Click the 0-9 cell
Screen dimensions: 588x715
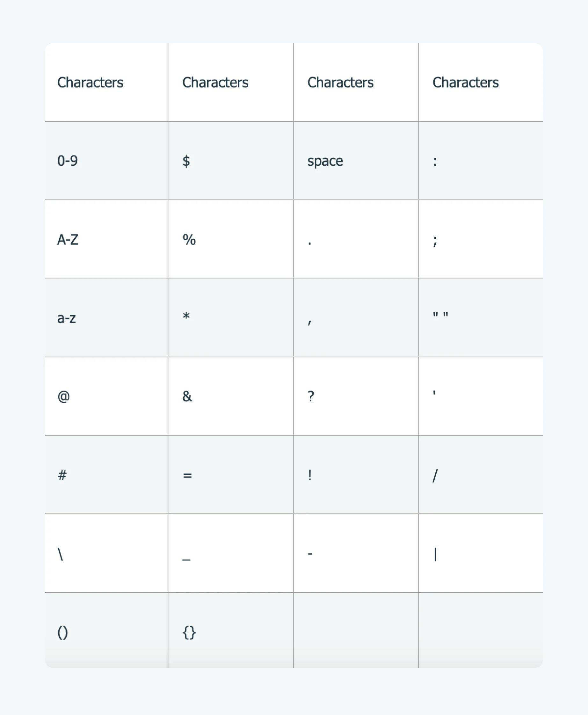click(106, 161)
